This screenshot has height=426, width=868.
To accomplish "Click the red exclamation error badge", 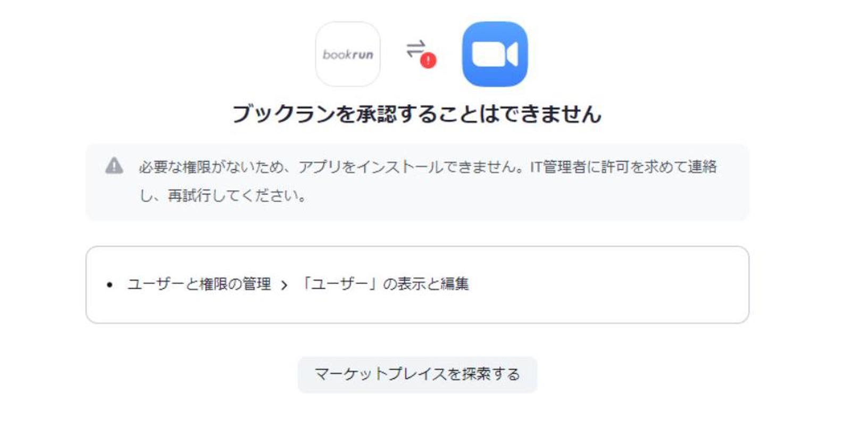I will [x=428, y=61].
